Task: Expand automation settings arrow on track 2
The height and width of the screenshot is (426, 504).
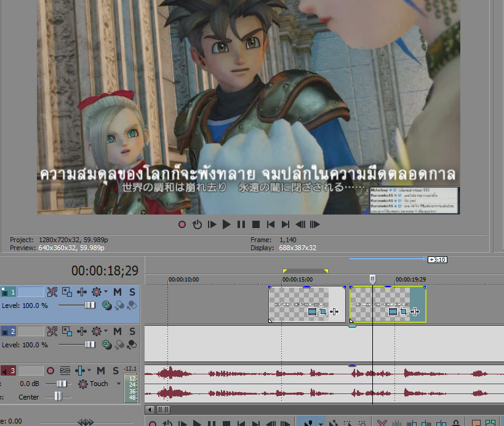Action: click(106, 331)
